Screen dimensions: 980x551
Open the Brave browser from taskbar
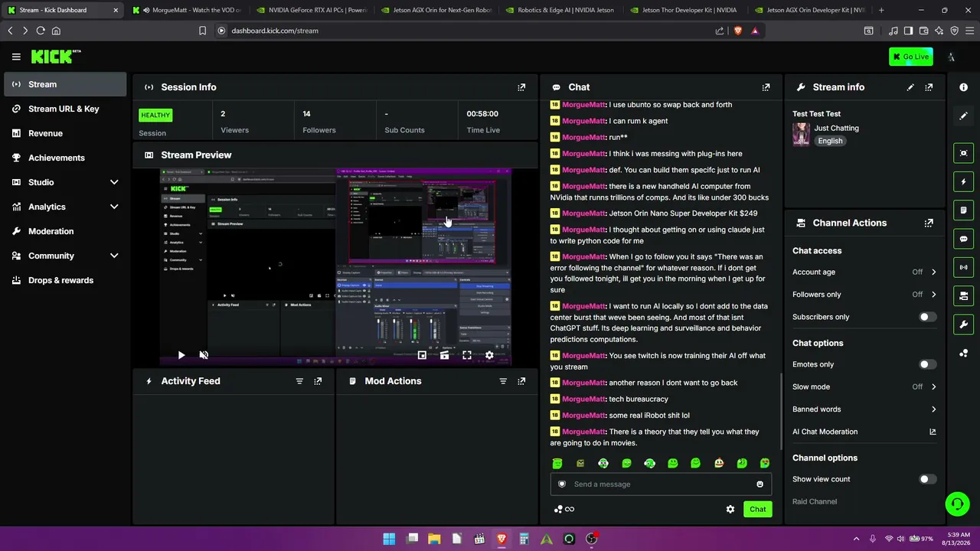501,539
